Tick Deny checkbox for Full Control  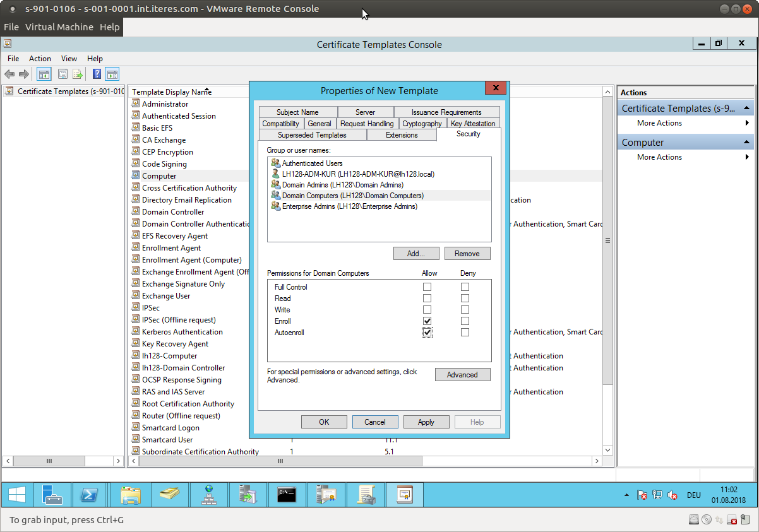465,287
